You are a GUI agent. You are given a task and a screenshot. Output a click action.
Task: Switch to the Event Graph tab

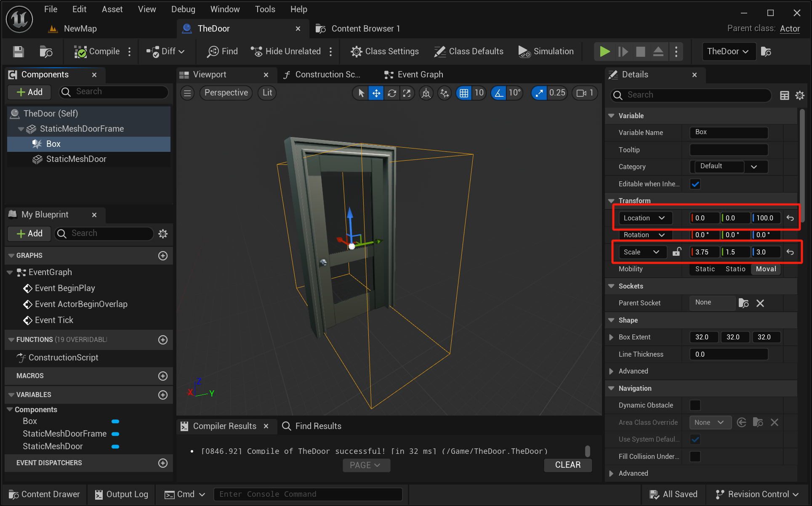point(414,75)
